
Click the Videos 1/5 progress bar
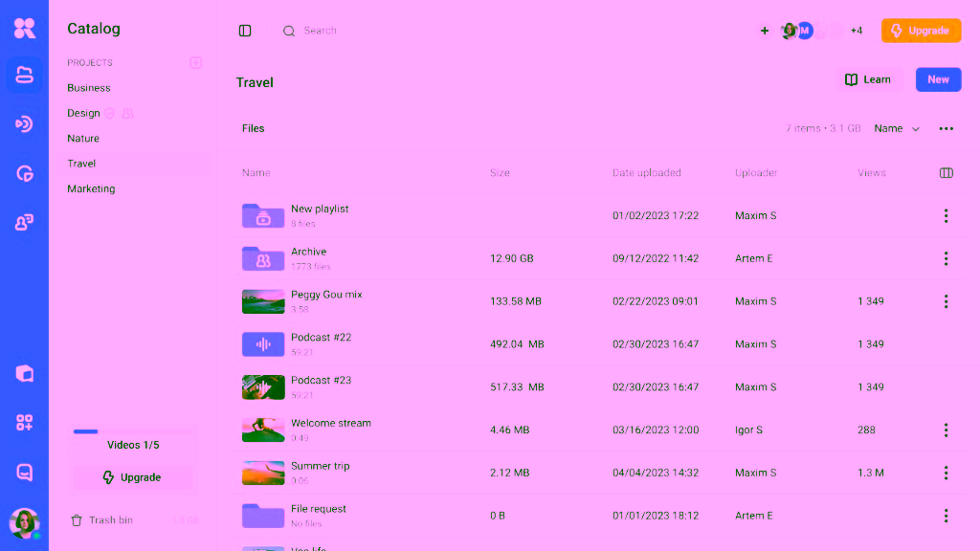[x=132, y=431]
